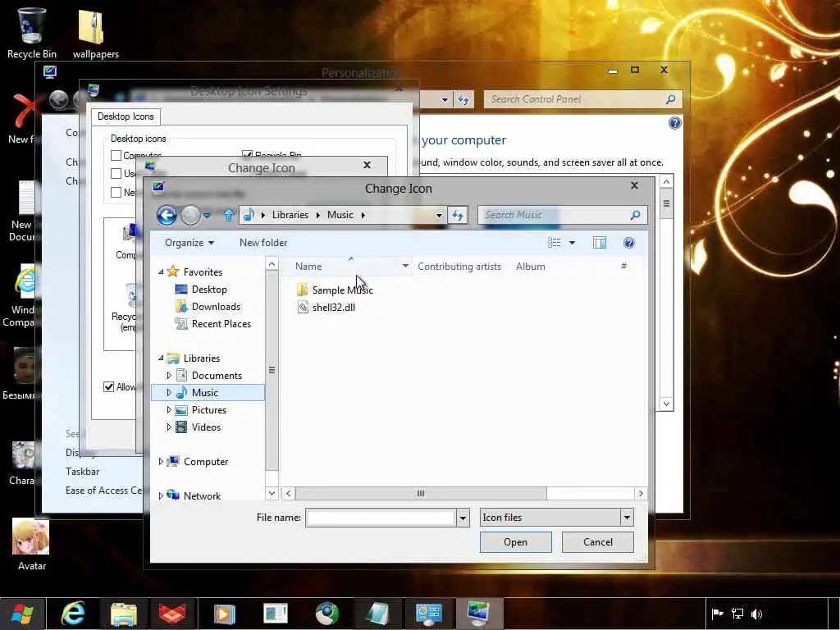Viewport: 840px width, 630px height.
Task: Click the Cancel button
Action: (x=598, y=542)
